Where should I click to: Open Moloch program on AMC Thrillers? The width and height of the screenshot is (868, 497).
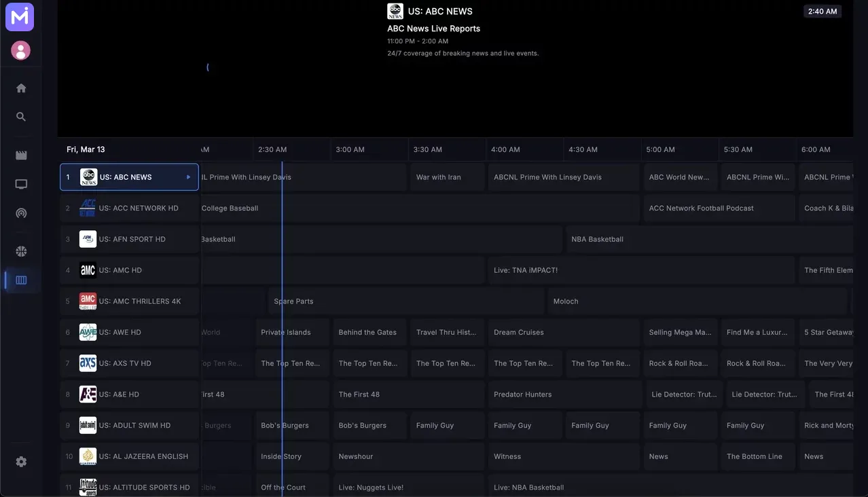click(698, 301)
